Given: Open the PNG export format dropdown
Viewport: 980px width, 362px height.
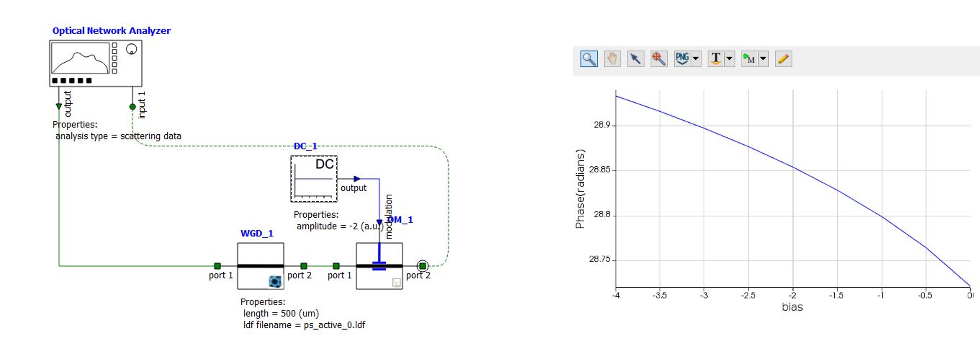Looking at the screenshot, I should pyautogui.click(x=696, y=59).
